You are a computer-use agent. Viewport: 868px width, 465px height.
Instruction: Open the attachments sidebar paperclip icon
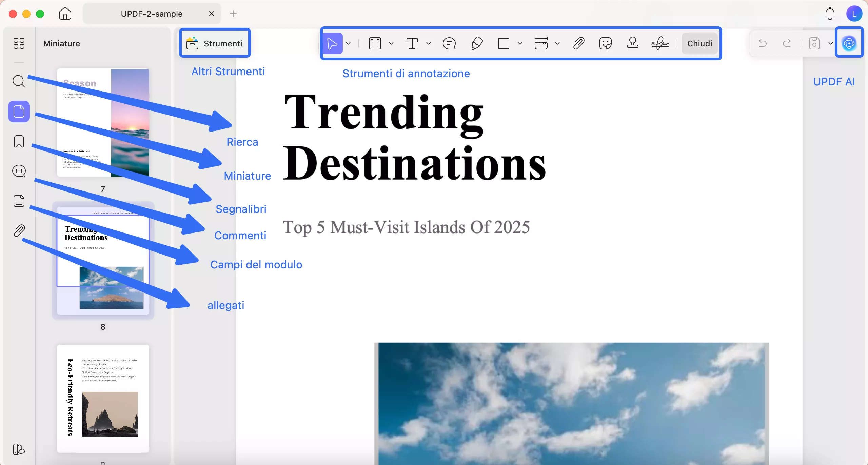point(19,231)
